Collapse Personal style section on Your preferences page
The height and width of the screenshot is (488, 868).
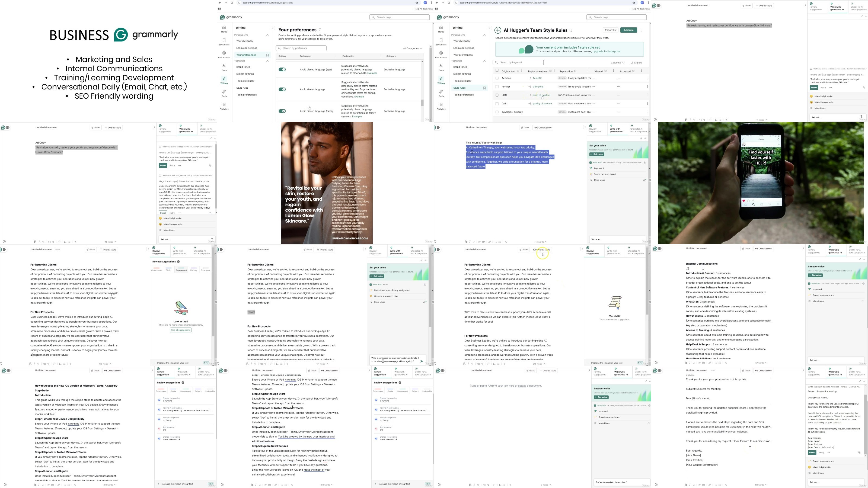267,35
